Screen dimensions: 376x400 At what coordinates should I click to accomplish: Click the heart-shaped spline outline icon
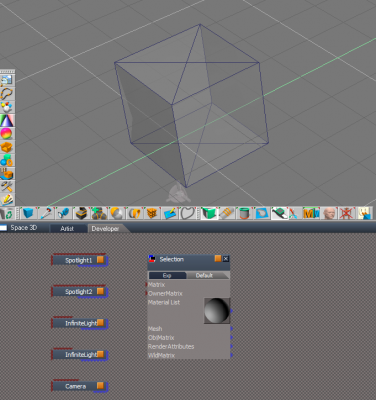(x=188, y=213)
